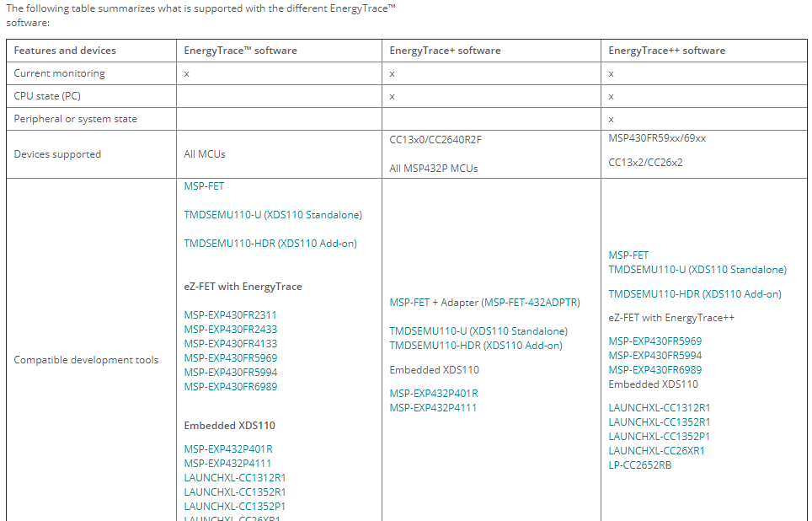This screenshot has width=812, height=521.
Task: Open MSP-EXP430FR5969 in EnergyTrace™ software column
Action: [231, 358]
